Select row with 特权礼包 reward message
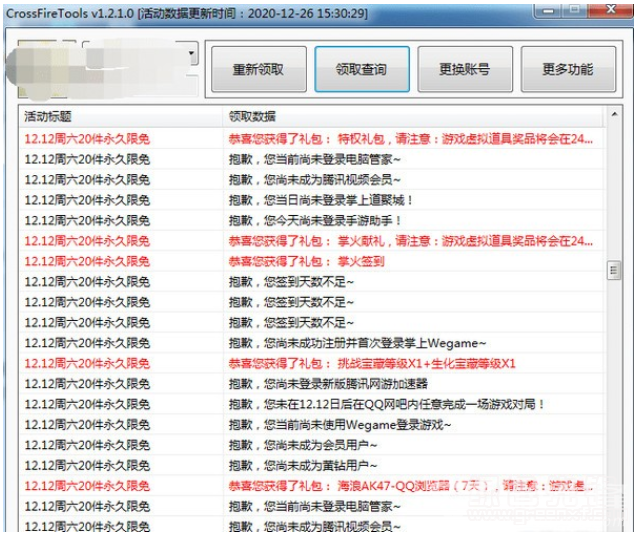The image size is (637, 535). click(x=312, y=139)
